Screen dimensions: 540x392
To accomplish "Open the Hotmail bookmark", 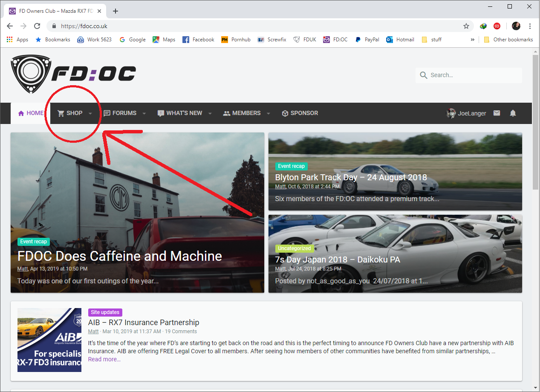I will 400,40.
